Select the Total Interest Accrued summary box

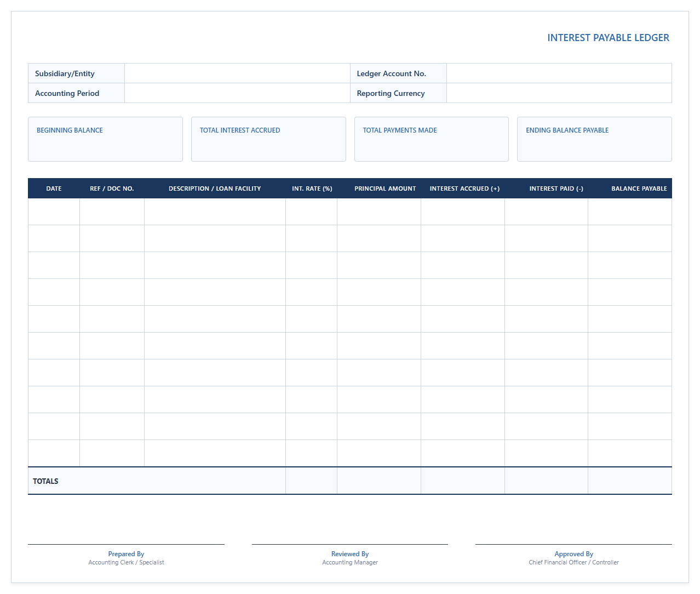point(268,139)
